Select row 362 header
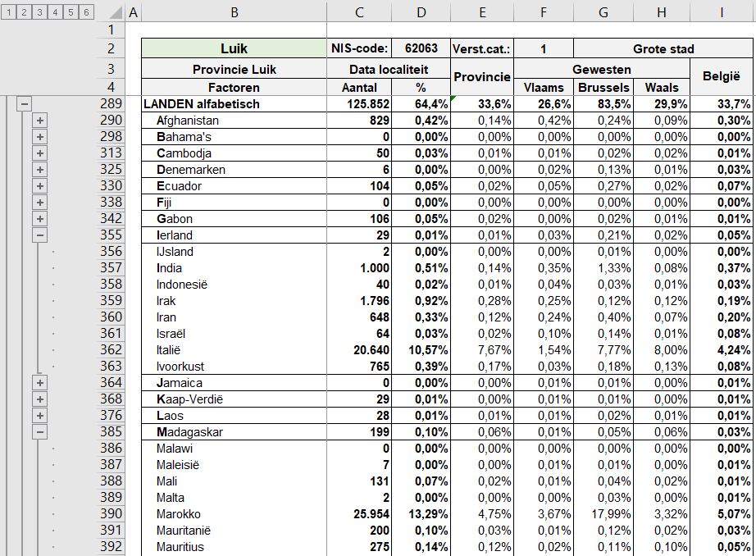 (x=111, y=349)
